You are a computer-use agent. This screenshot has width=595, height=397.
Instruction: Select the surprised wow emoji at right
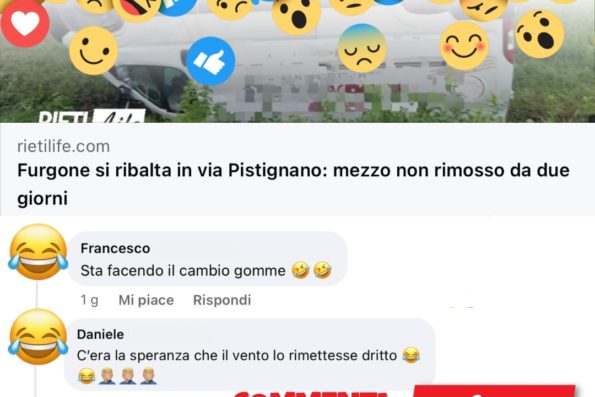pyautogui.click(x=540, y=34)
